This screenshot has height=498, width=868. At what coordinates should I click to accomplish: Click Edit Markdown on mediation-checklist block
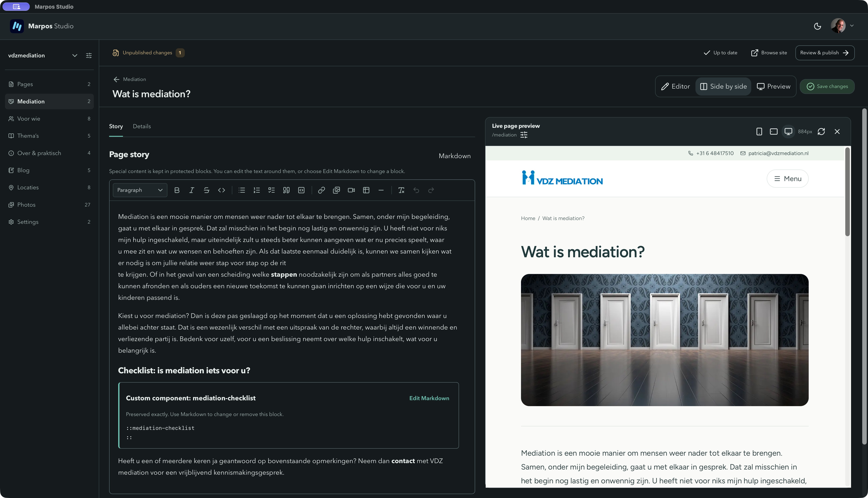(x=429, y=398)
